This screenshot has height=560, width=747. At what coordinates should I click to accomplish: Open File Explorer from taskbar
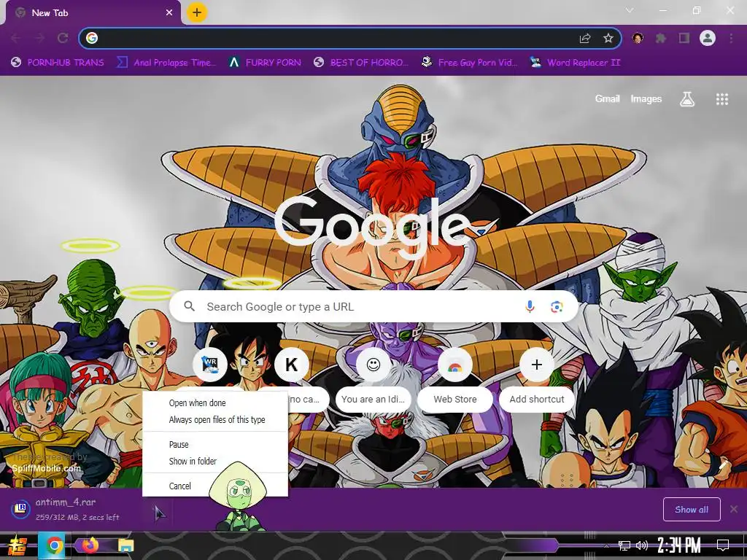point(126,545)
